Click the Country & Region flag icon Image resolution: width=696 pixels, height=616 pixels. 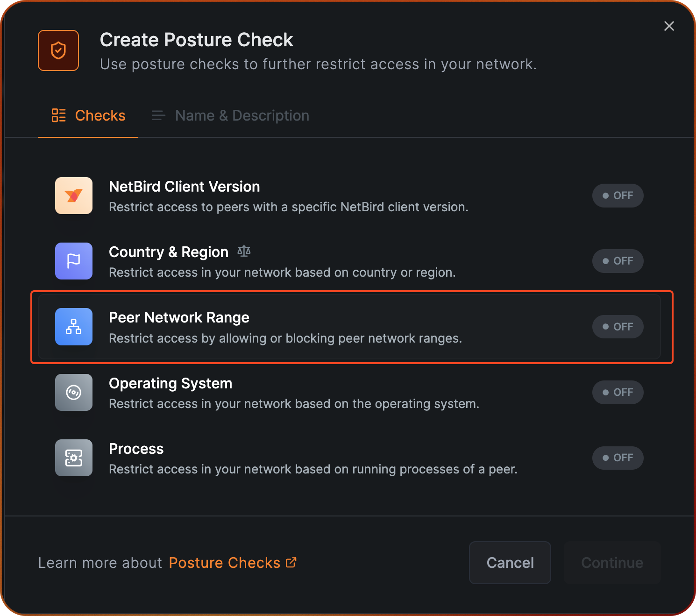pyautogui.click(x=74, y=261)
